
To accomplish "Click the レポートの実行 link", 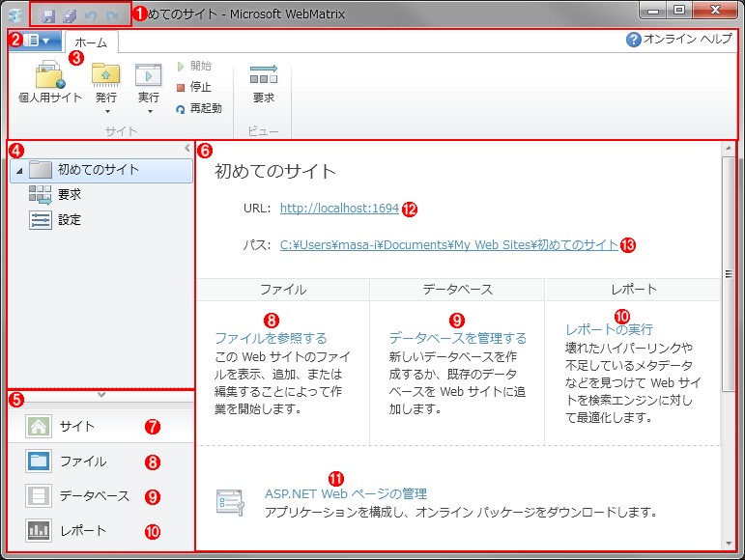I will tap(609, 329).
